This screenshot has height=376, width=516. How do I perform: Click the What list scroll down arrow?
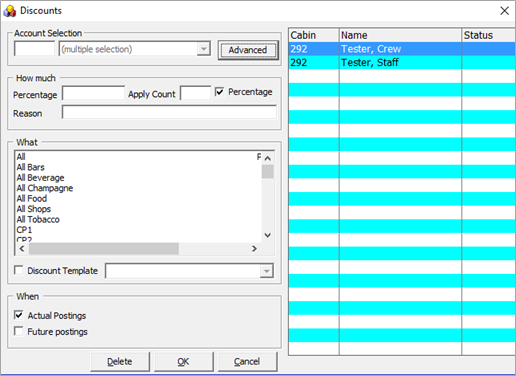click(x=267, y=235)
